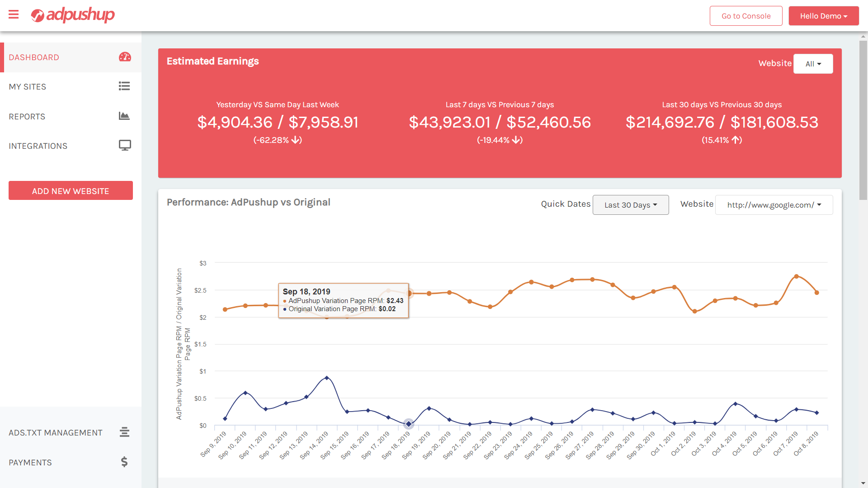Click the Oct 1, 2019 axis label
Image resolution: width=868 pixels, height=488 pixels.
(x=663, y=444)
